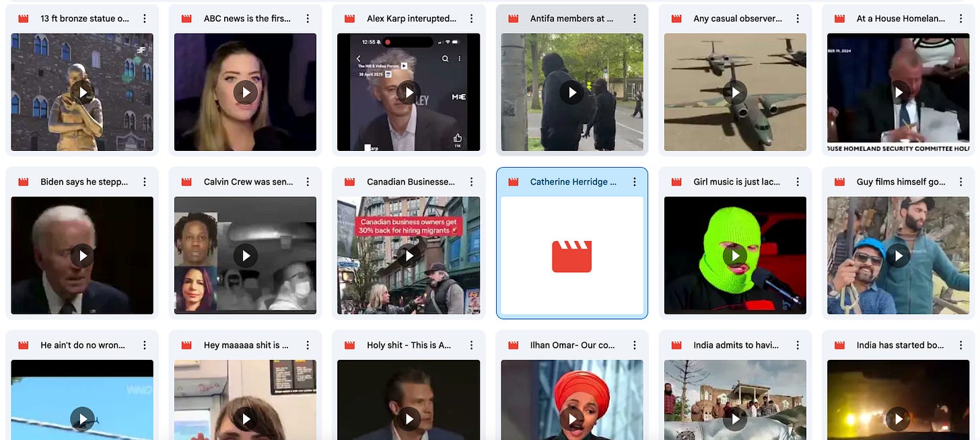
Task: Open more actions for "Alex Karp interupted..."
Action: click(x=471, y=19)
